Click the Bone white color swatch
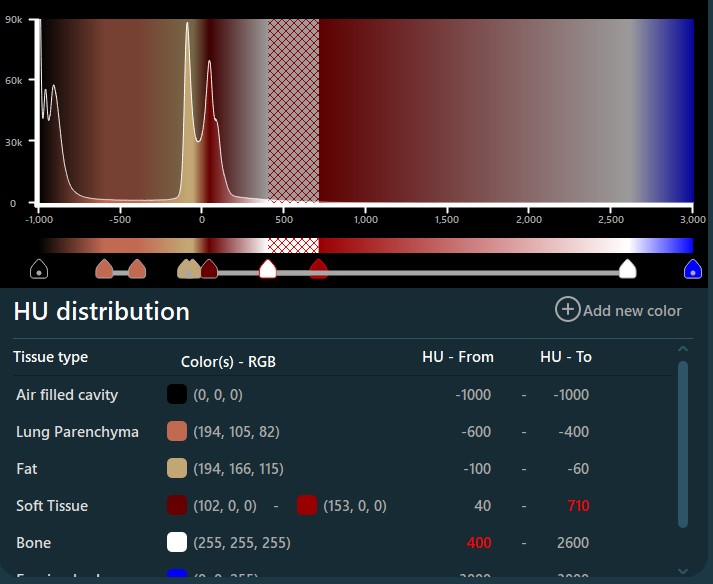The height and width of the screenshot is (584, 713). pos(177,543)
